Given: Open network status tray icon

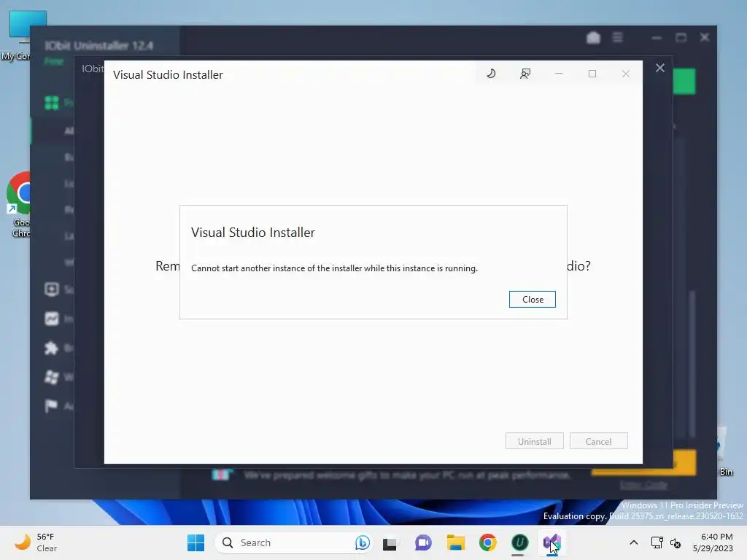Looking at the screenshot, I should click(657, 542).
